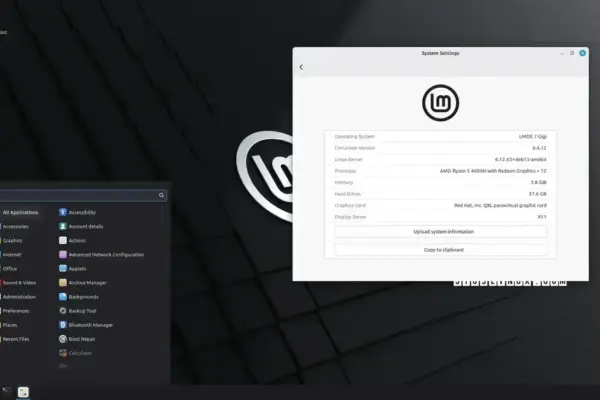Show Recent Files in the menu
Screen dimensions: 600x400
[x=16, y=339]
